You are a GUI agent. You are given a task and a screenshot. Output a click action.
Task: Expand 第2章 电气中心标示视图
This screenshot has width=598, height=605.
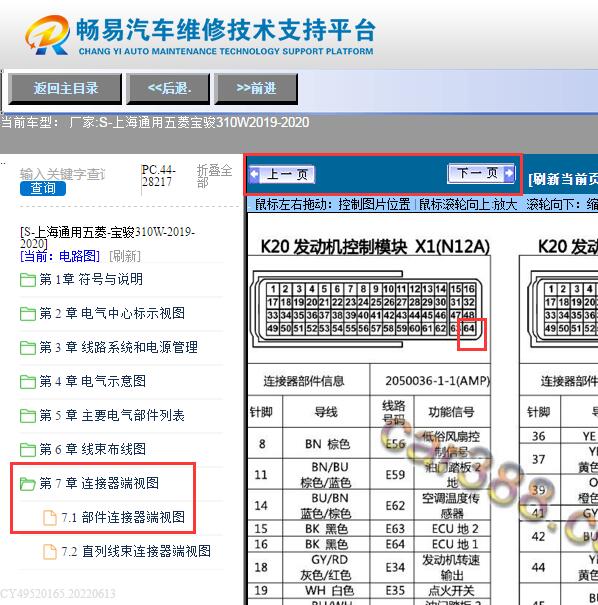coord(112,313)
